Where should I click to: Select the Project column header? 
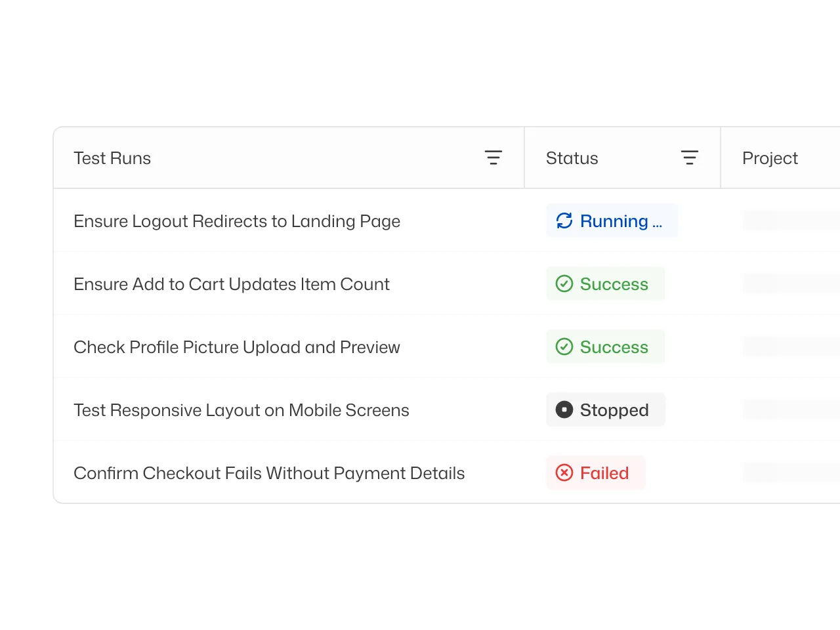pyautogui.click(x=770, y=158)
